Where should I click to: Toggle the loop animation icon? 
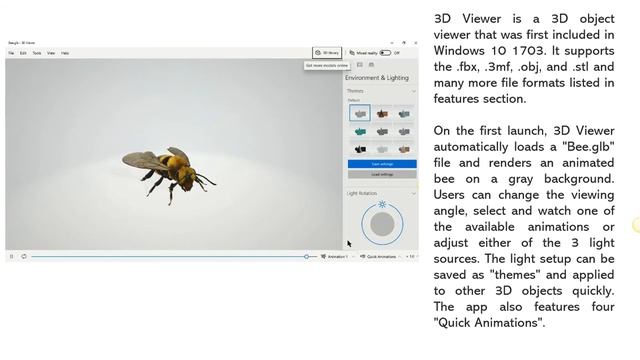[x=24, y=256]
